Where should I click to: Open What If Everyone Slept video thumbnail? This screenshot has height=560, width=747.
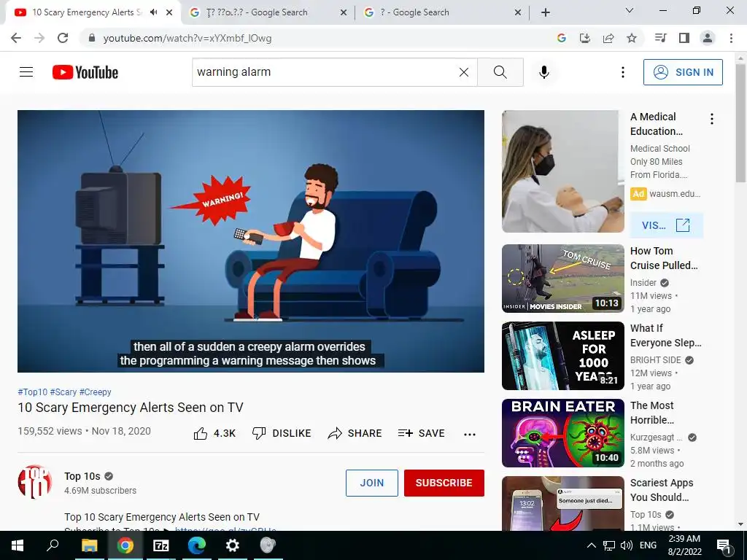coord(562,356)
